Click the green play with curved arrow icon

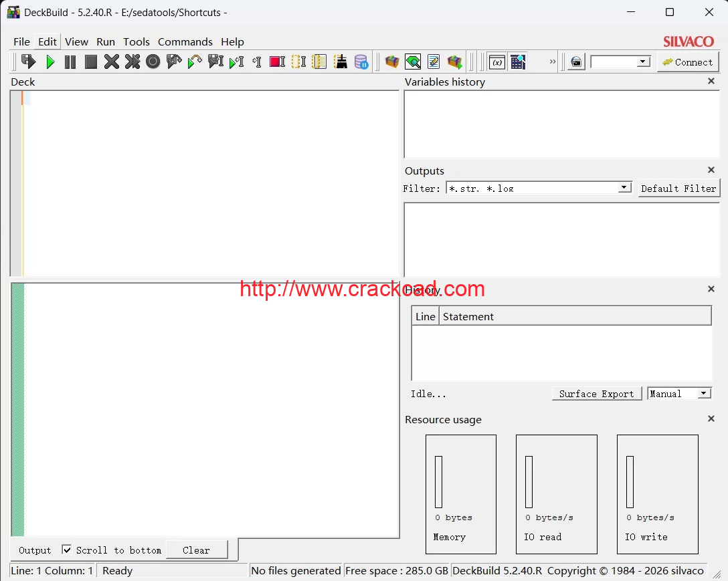pyautogui.click(x=195, y=62)
